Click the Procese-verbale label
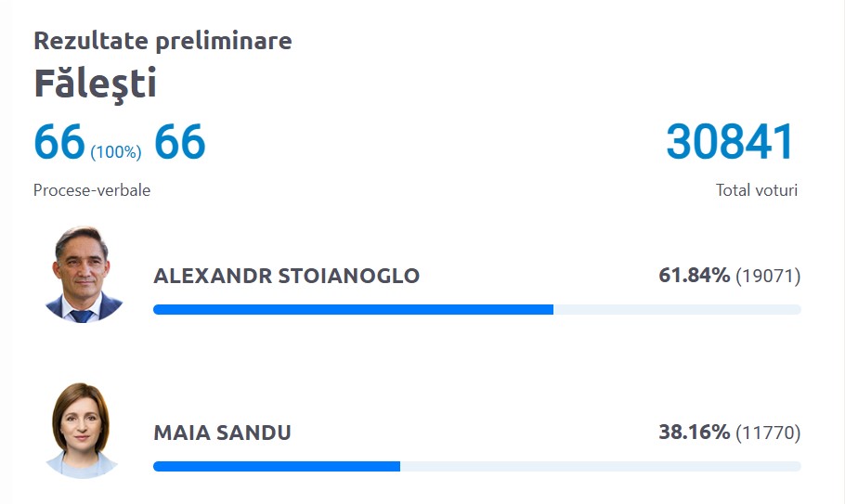Viewport: 845px width, 504px height. (x=92, y=190)
